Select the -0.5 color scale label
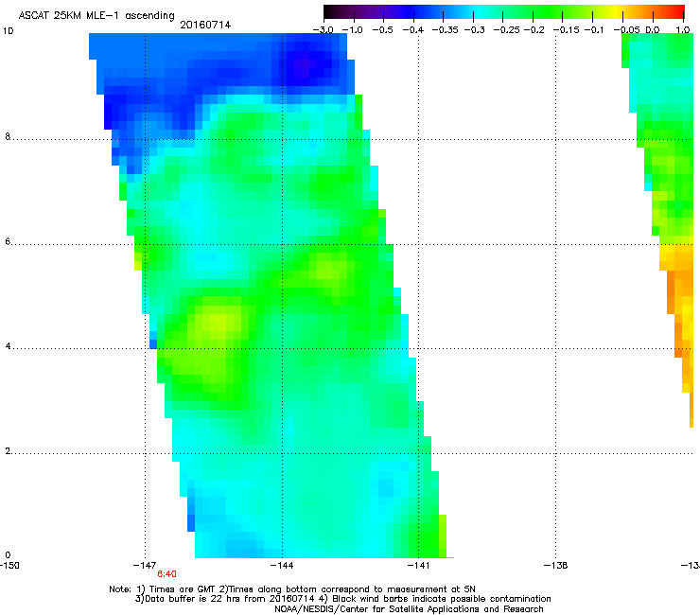 coord(382,30)
